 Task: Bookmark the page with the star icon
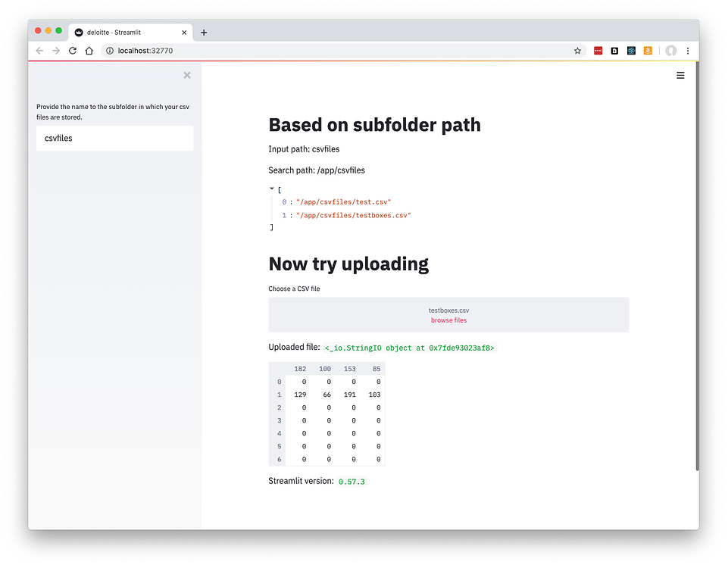coord(577,50)
